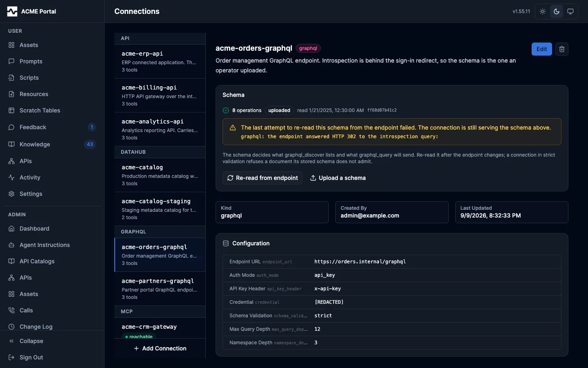This screenshot has height=368, width=588.
Task: Click the Configuration database icon
Action: pyautogui.click(x=226, y=243)
